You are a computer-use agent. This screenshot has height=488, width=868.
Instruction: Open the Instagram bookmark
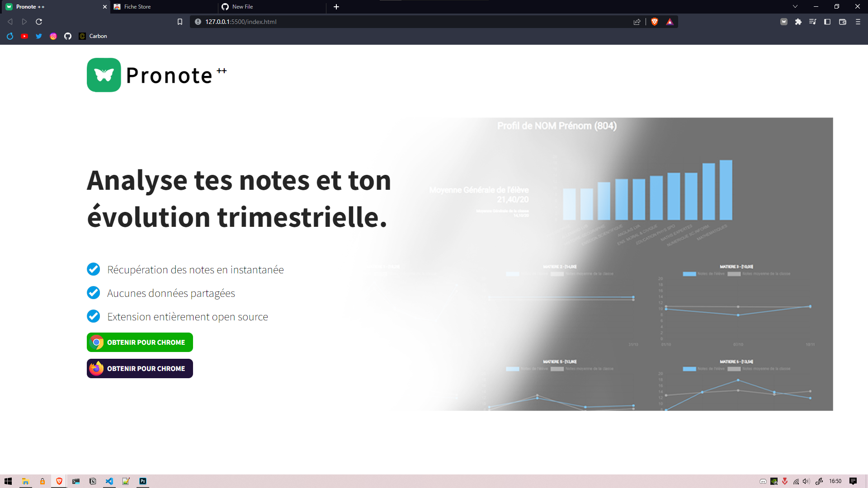pyautogui.click(x=53, y=36)
